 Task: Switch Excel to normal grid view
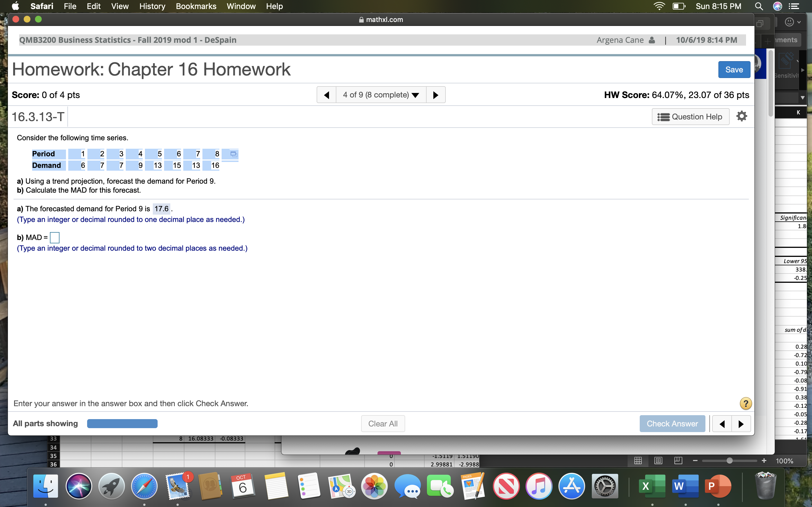click(x=638, y=461)
